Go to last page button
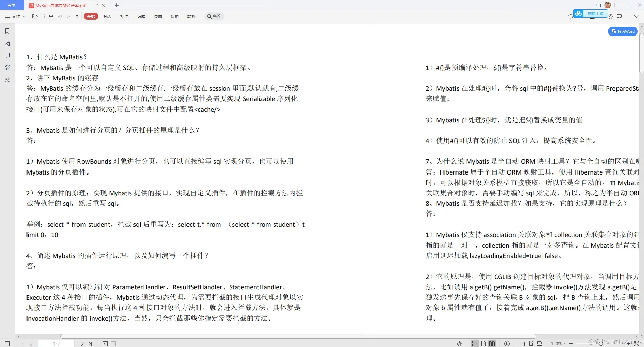The height and width of the screenshot is (347, 644). click(x=90, y=344)
